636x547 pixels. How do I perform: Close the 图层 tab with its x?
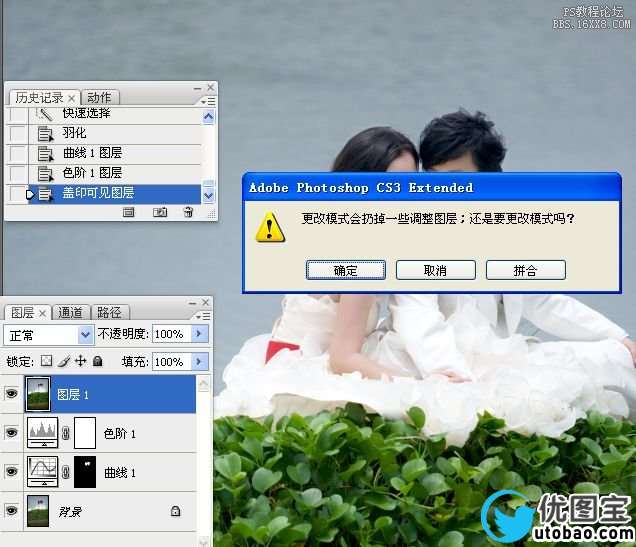coord(43,313)
